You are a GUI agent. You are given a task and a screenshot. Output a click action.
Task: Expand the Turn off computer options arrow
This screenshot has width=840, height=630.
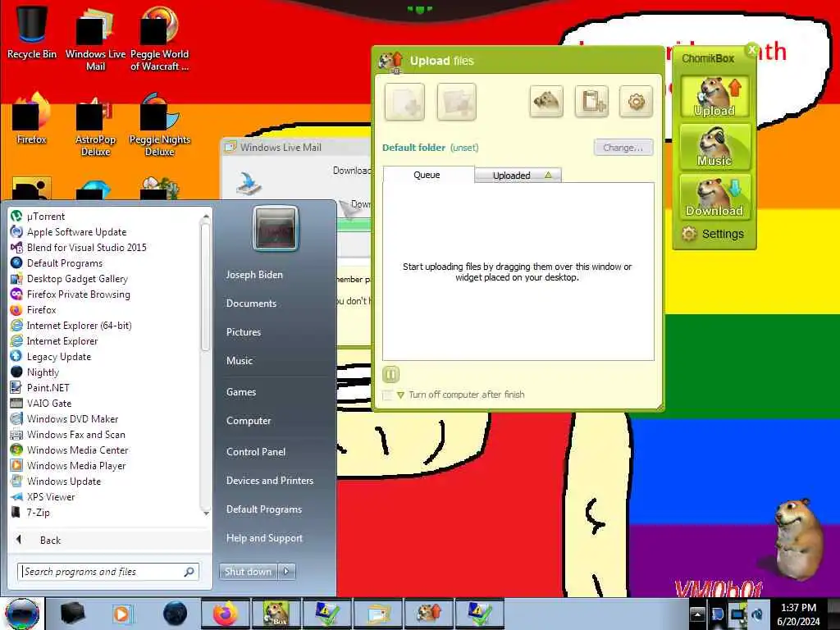400,395
